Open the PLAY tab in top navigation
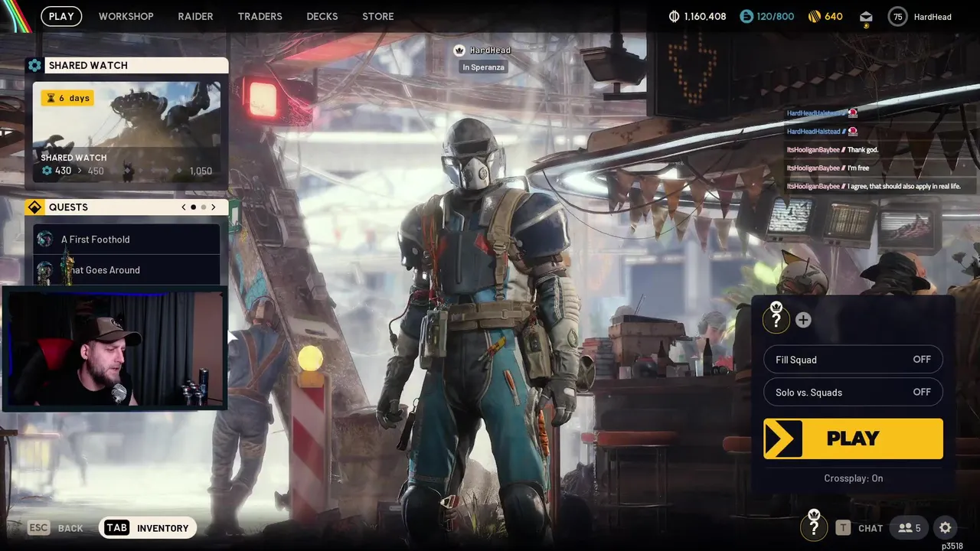Screen dimensions: 980x551 pos(61,16)
